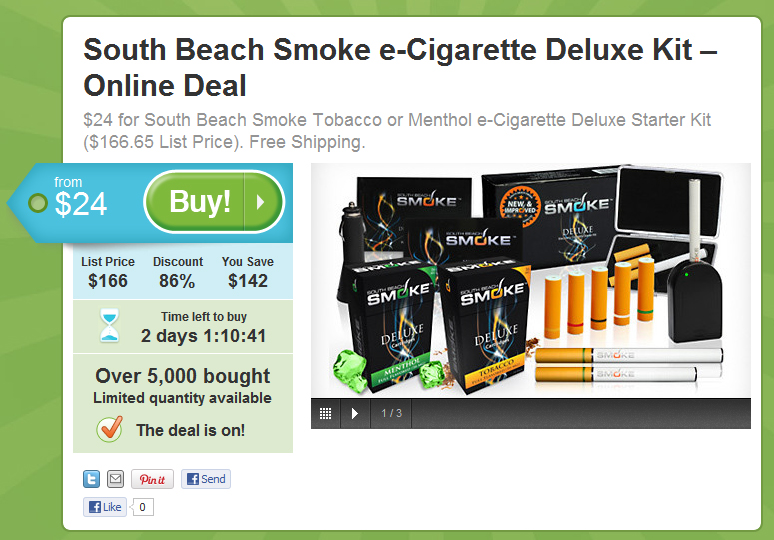The image size is (774, 540).
Task: Email the deal using the envelope icon
Action: point(116,479)
